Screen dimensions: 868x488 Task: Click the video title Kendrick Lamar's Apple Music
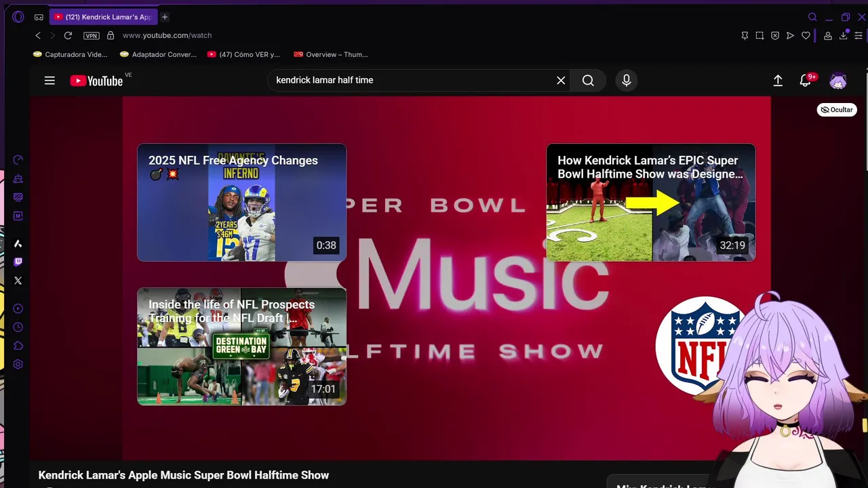(184, 475)
